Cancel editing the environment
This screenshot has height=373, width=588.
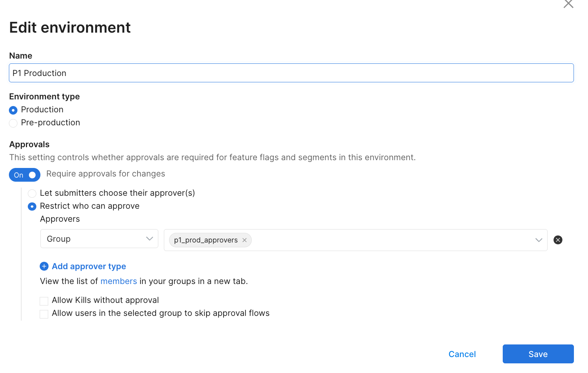coord(462,354)
